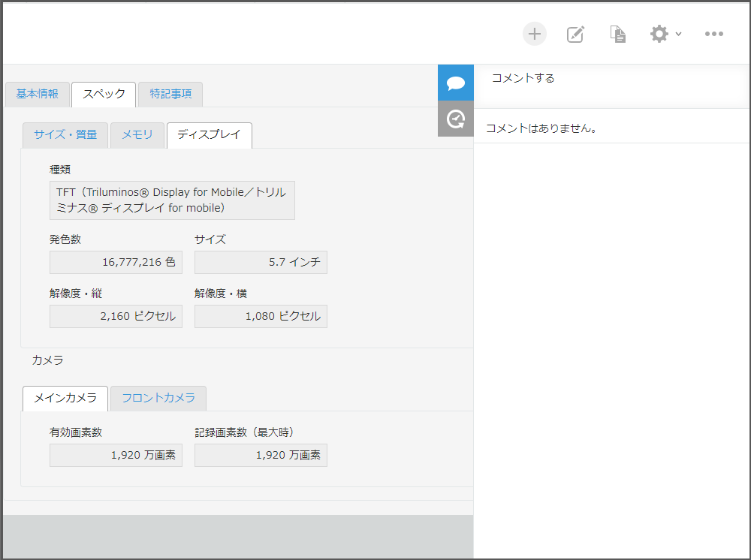Open the settings gear icon
Image resolution: width=751 pixels, height=560 pixels.
[659, 33]
